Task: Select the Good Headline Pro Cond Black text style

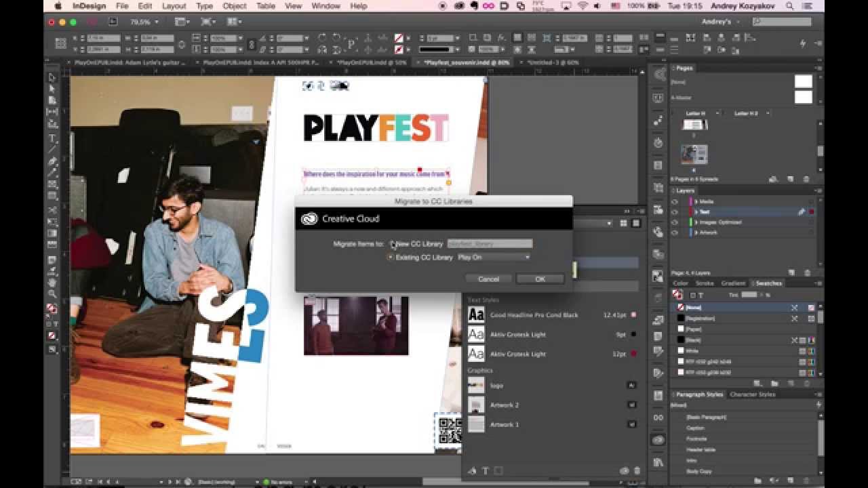Action: (552, 314)
